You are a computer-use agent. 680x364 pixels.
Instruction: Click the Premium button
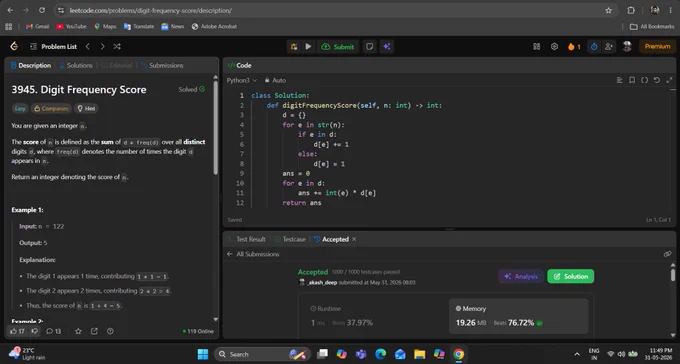point(657,46)
